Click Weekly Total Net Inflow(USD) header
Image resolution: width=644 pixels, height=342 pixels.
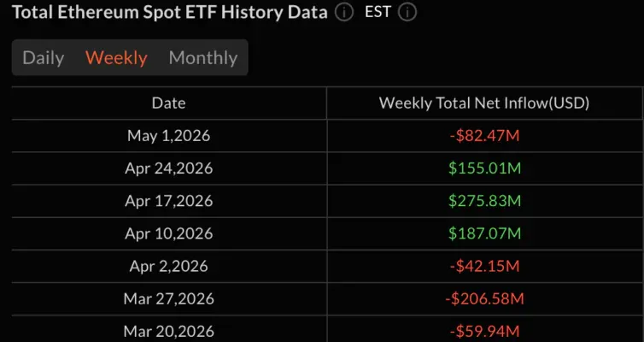pyautogui.click(x=484, y=103)
